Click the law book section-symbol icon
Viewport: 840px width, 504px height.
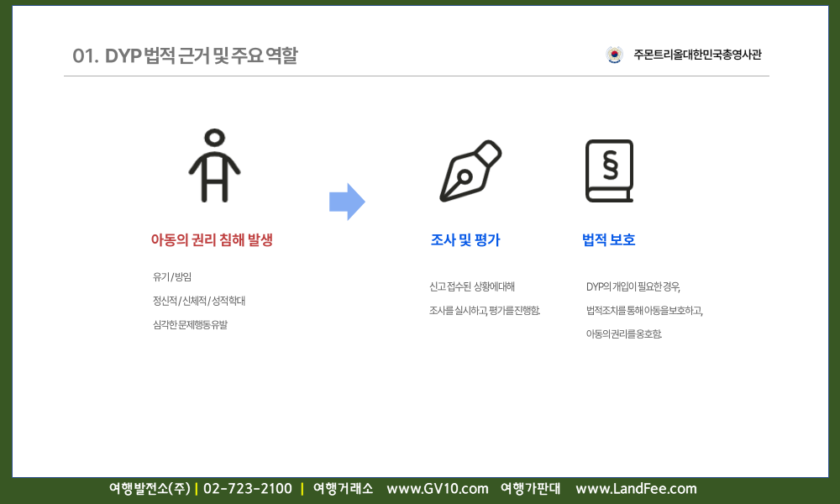609,171
